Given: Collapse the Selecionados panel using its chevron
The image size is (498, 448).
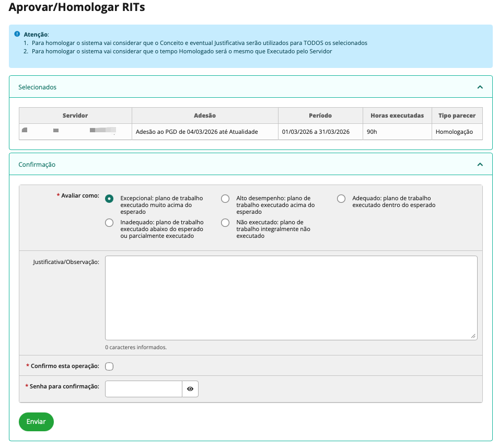Looking at the screenshot, I should [480, 87].
